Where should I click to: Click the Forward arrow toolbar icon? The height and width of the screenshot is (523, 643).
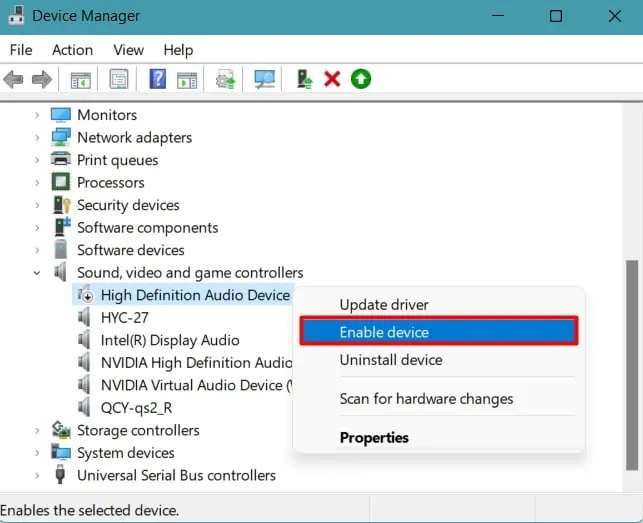(x=42, y=79)
